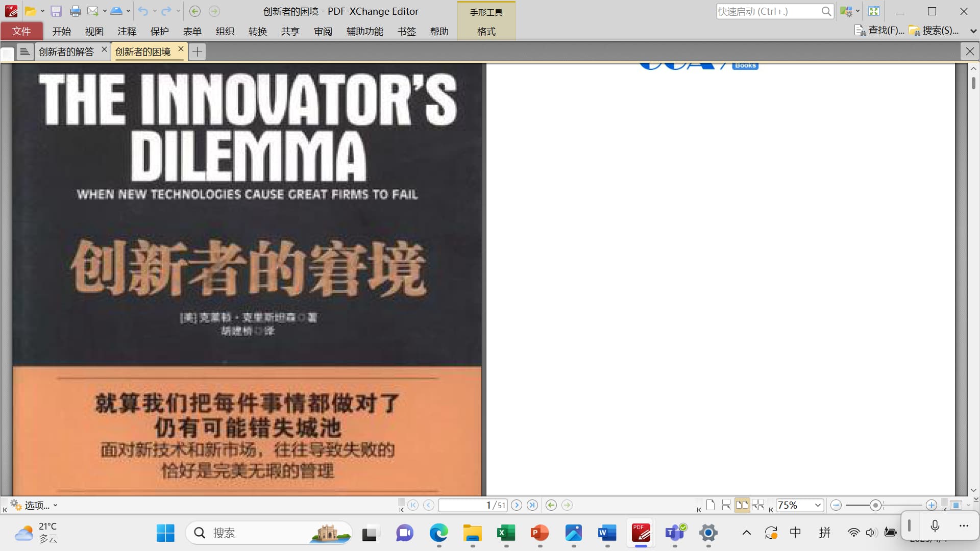
Task: Click the 查找(F) find button
Action: [x=879, y=31]
